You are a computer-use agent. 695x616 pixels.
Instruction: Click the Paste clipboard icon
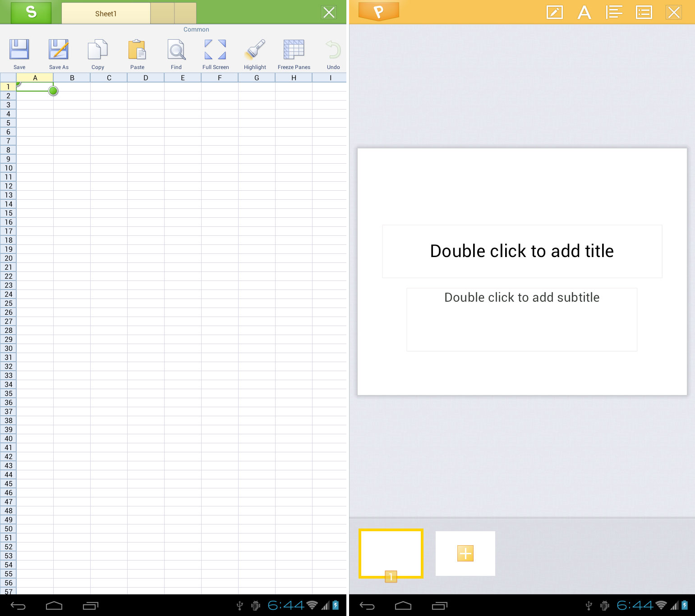click(137, 50)
